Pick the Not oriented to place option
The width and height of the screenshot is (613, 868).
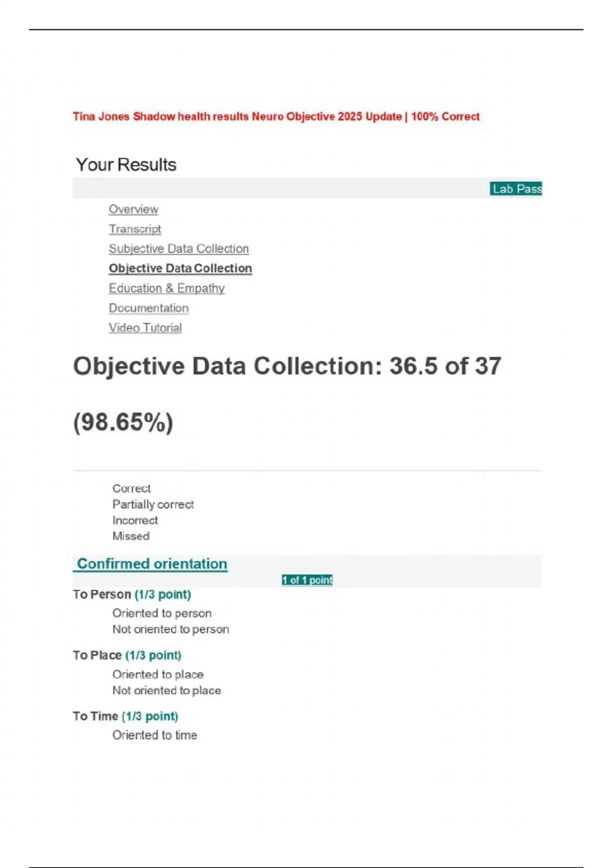point(167,690)
